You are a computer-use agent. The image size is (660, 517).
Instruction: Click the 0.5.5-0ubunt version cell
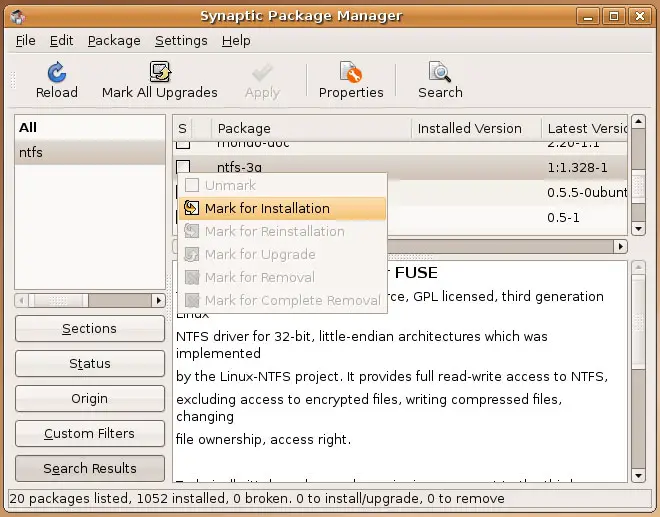pyautogui.click(x=587, y=192)
